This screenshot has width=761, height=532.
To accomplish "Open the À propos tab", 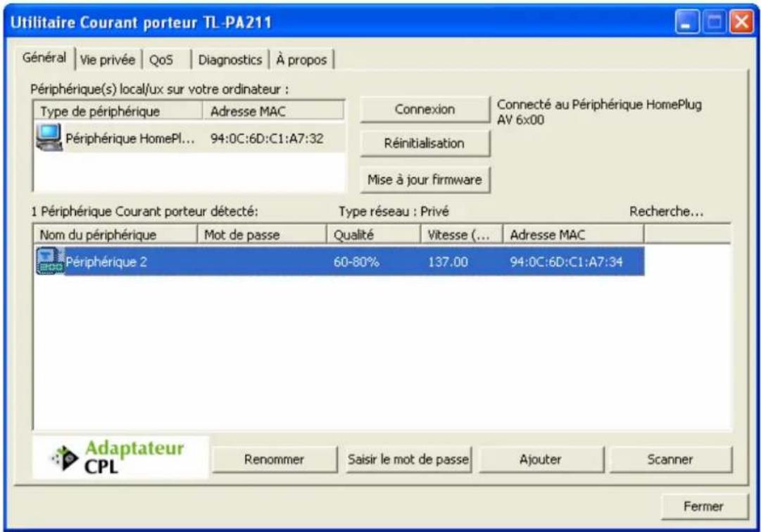I will 301,60.
